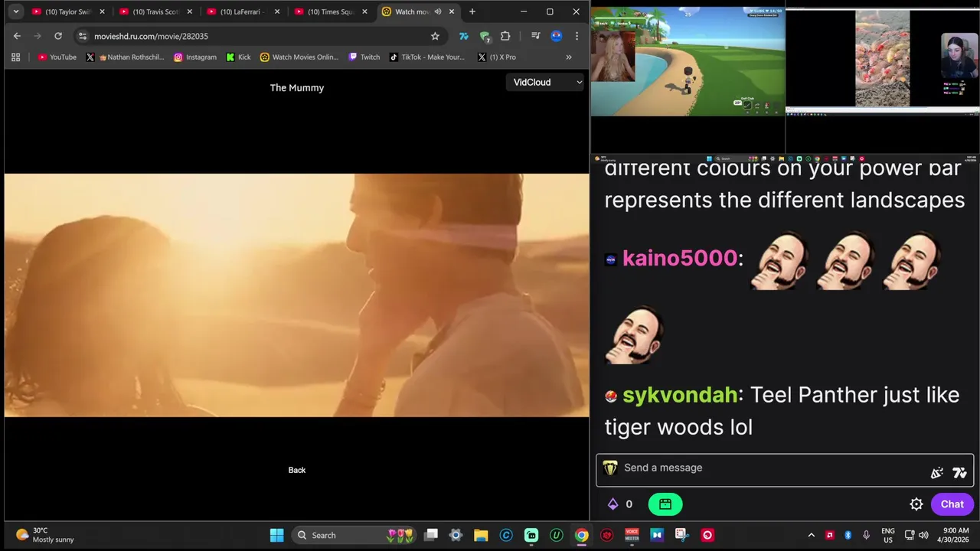
Task: Open the Watch Movies Online bookmark
Action: click(299, 57)
